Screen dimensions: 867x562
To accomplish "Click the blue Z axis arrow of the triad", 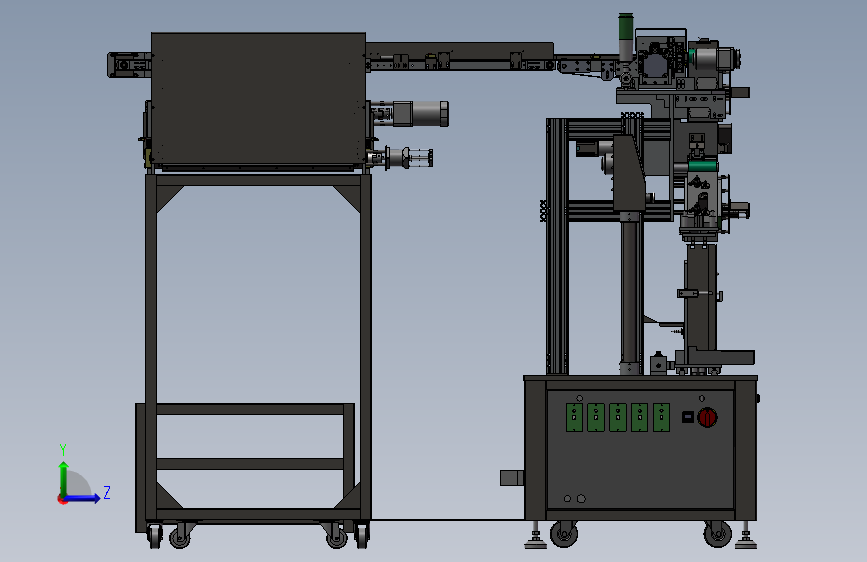I will [x=82, y=498].
